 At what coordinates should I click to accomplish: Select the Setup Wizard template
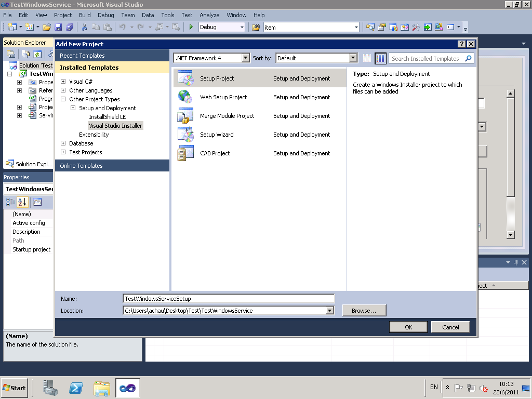click(x=260, y=135)
